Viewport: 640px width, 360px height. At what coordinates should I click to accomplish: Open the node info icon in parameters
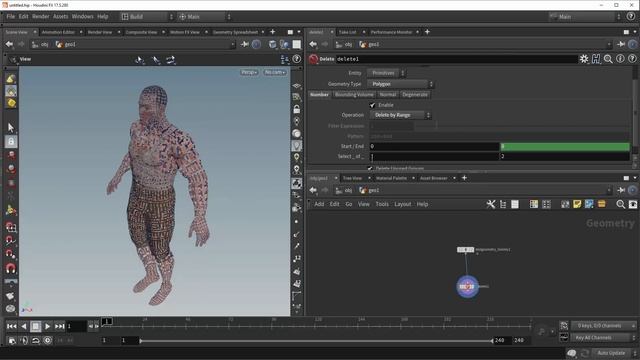[620, 59]
